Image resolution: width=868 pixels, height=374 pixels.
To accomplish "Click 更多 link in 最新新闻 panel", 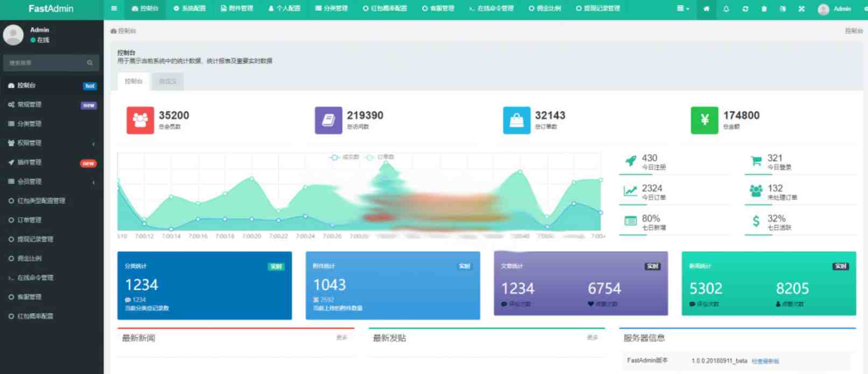I will tap(341, 338).
